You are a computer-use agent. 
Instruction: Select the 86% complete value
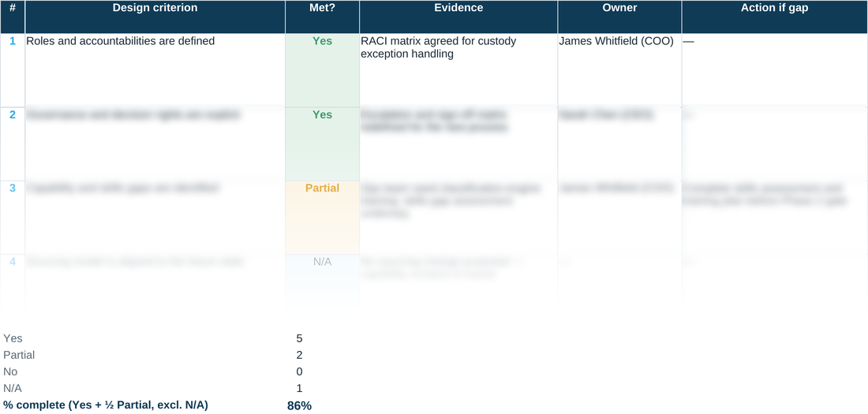tap(300, 405)
